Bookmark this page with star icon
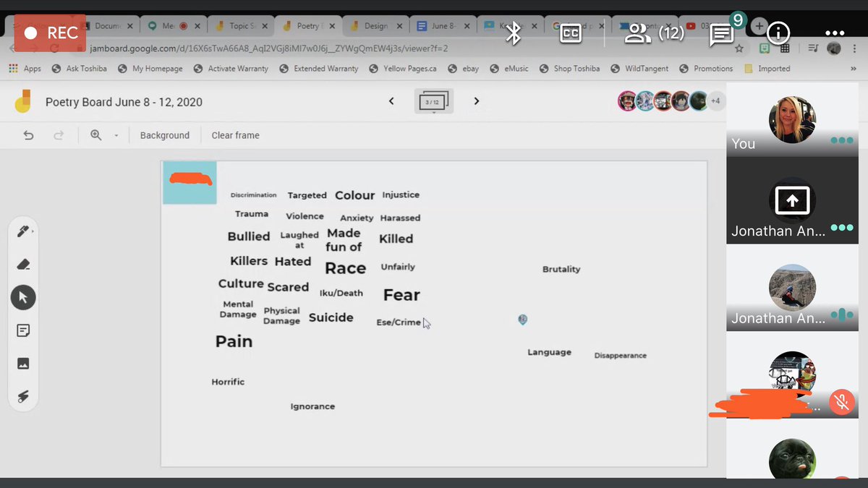The image size is (868, 488). click(x=739, y=48)
